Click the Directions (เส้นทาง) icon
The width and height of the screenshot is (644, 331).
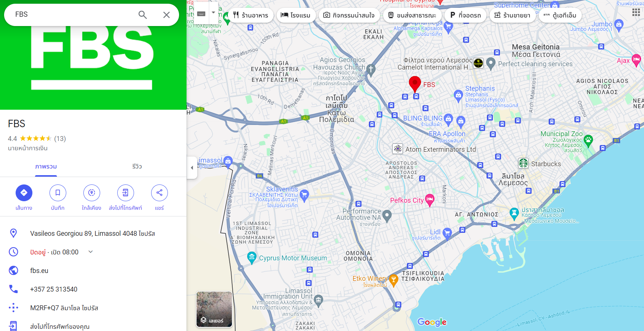[x=24, y=193]
